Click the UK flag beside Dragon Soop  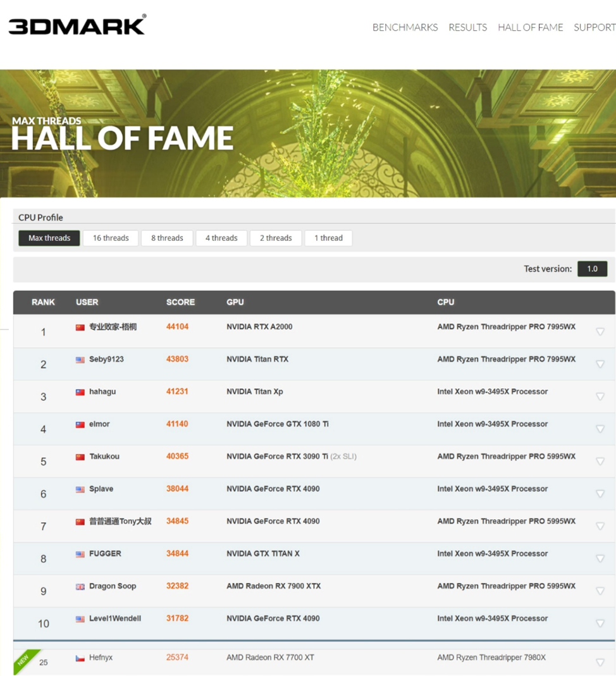(80, 587)
